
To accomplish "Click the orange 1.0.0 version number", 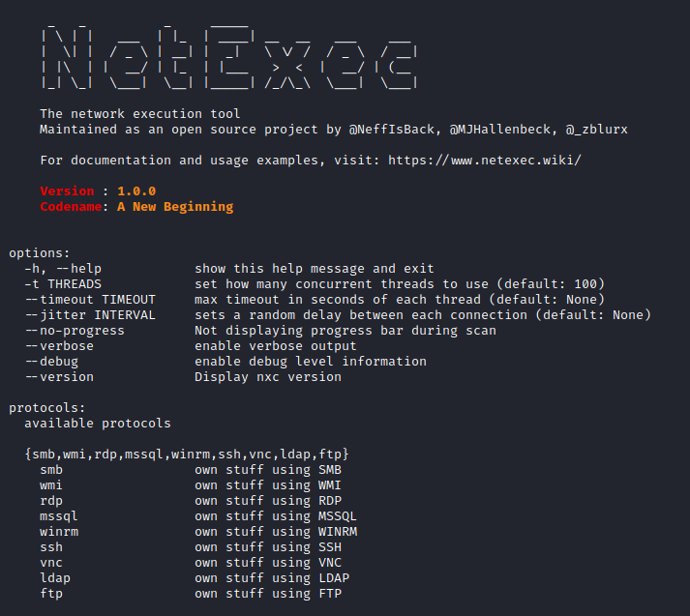I will point(136,191).
